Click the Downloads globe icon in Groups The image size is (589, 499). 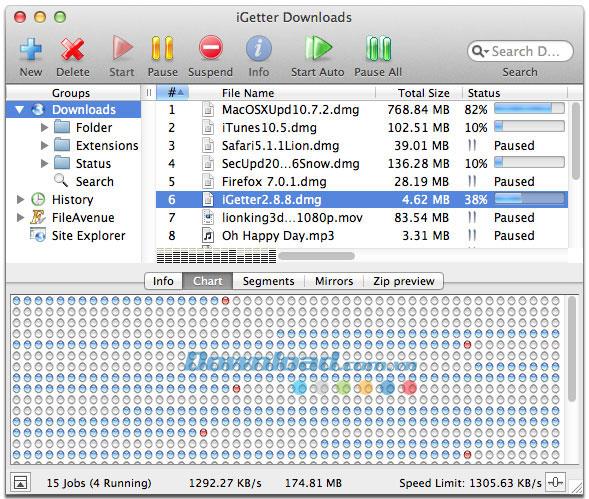point(38,109)
